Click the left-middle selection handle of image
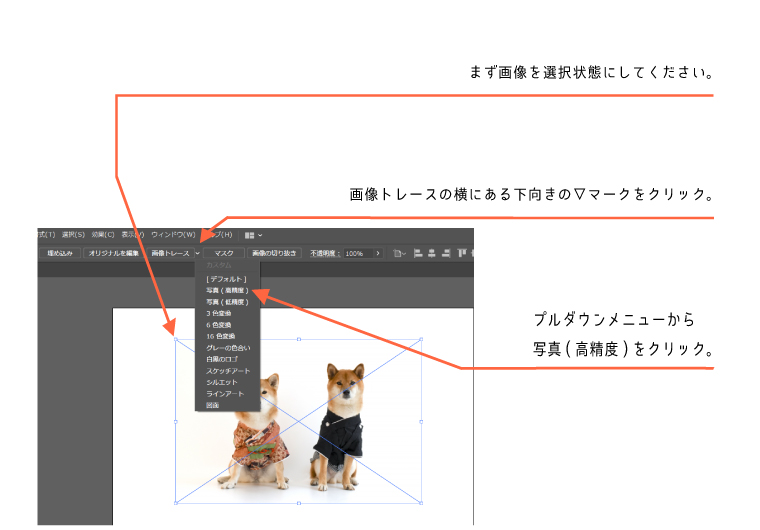 pyautogui.click(x=175, y=422)
